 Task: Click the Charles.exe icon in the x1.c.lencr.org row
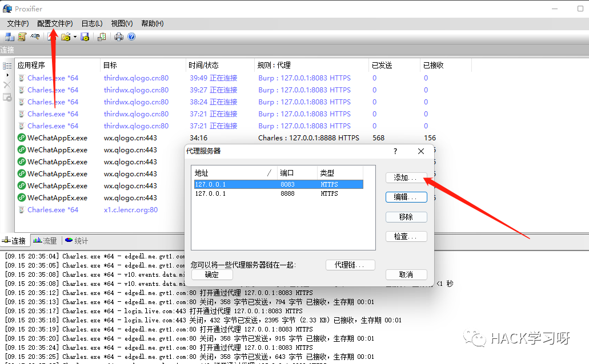[x=21, y=210]
